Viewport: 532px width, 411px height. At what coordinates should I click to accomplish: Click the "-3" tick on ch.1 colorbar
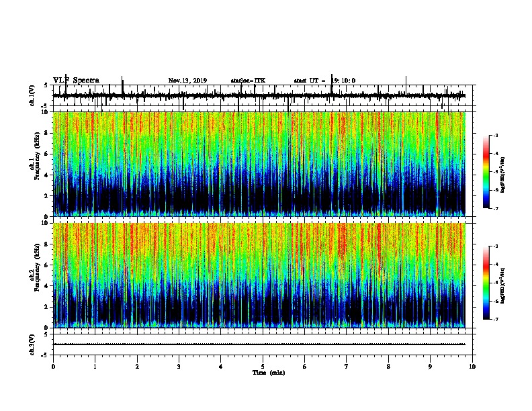click(x=496, y=136)
